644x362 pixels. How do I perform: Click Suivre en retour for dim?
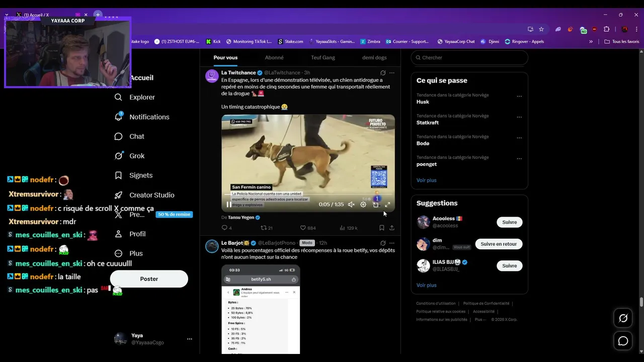pos(499,244)
